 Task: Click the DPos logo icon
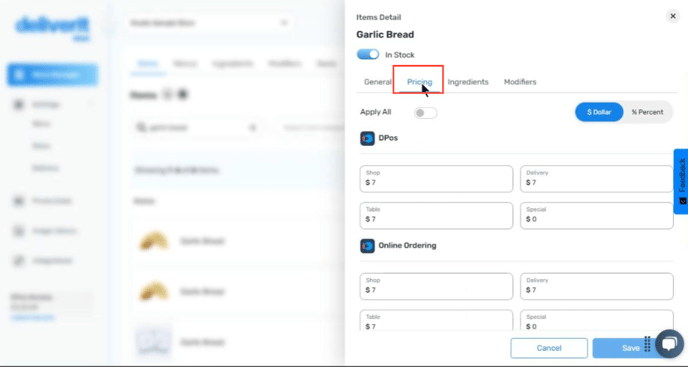pos(367,138)
